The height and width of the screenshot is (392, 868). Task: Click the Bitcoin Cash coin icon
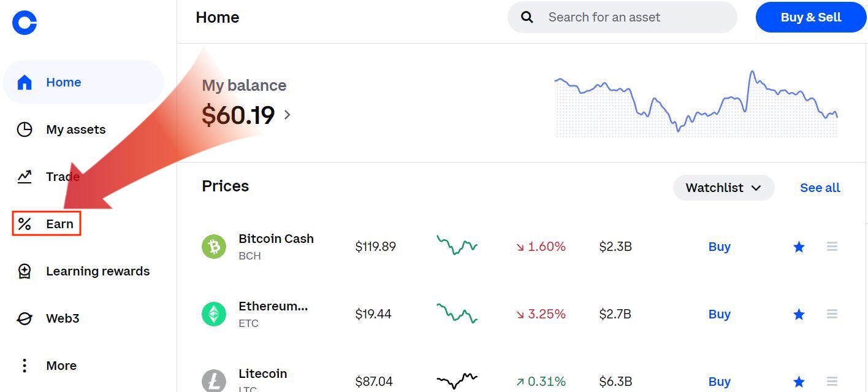click(x=214, y=247)
